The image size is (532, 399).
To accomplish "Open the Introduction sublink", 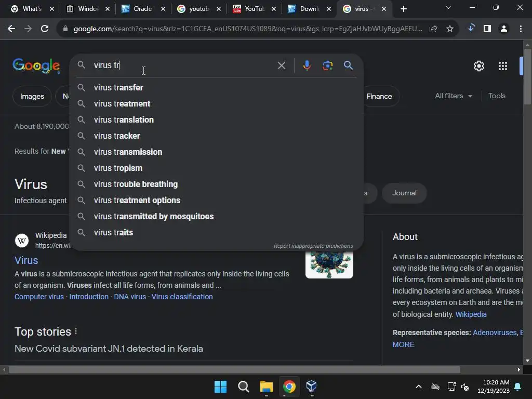I will pyautogui.click(x=89, y=297).
